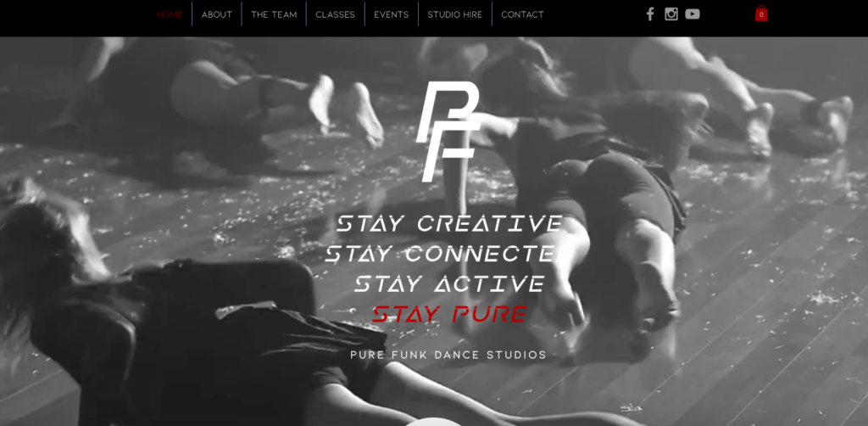The height and width of the screenshot is (426, 868).
Task: Select THE TEAM in navigation
Action: (274, 14)
